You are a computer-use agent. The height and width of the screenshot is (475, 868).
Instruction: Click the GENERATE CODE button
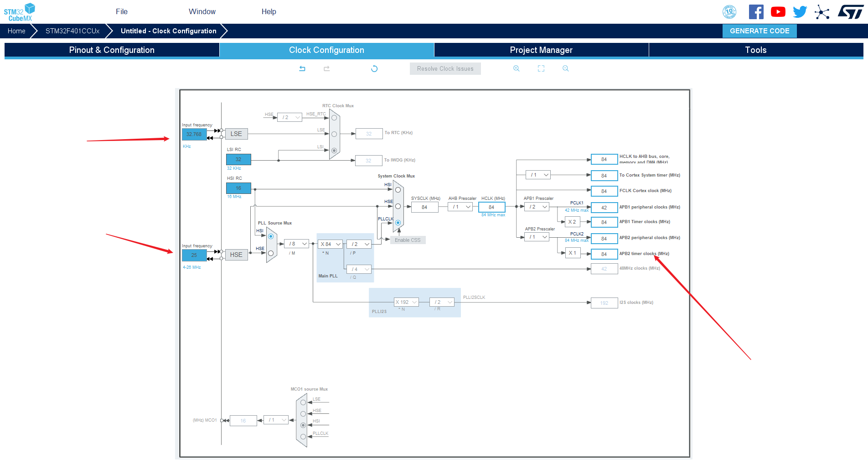759,31
